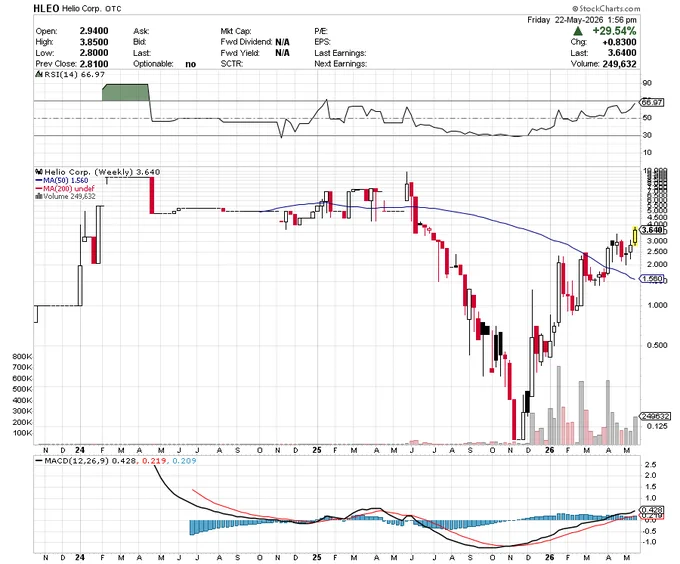Select the Last price 3.6400
The width and height of the screenshot is (680, 564).
[621, 53]
